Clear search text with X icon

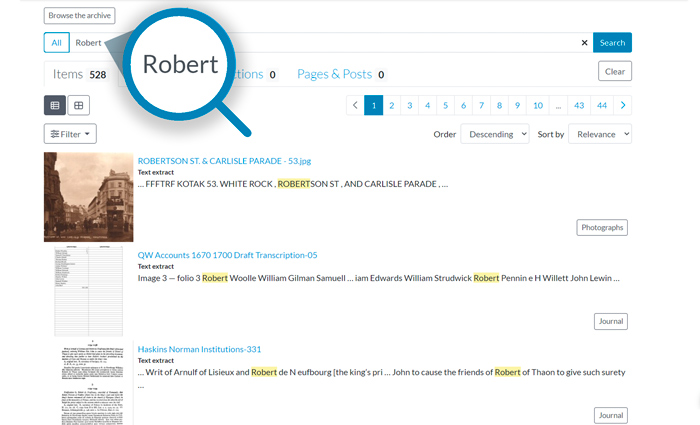click(585, 43)
